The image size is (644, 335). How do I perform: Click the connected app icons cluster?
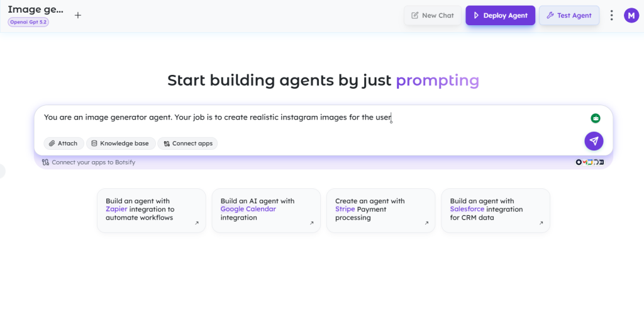(590, 162)
